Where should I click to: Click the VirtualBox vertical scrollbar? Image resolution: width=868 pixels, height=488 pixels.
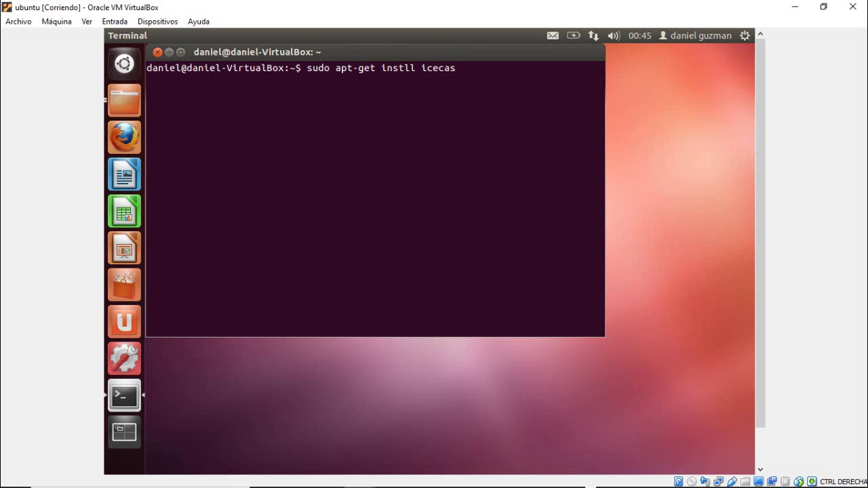click(760, 233)
